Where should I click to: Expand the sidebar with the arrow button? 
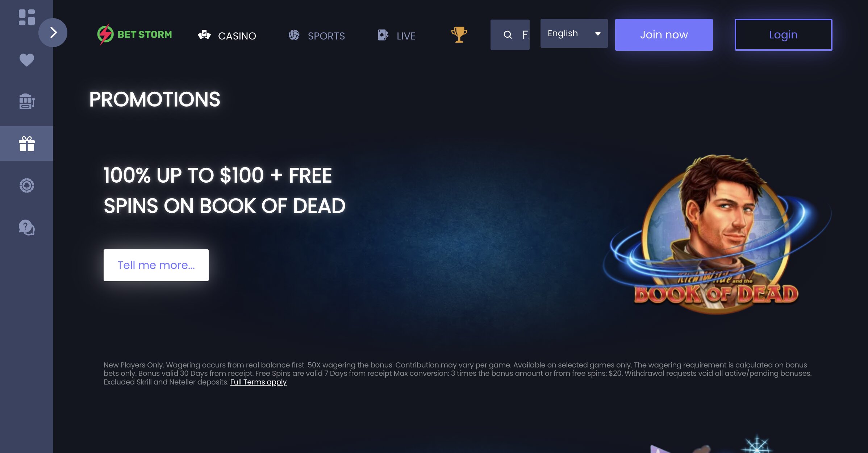pos(53,33)
